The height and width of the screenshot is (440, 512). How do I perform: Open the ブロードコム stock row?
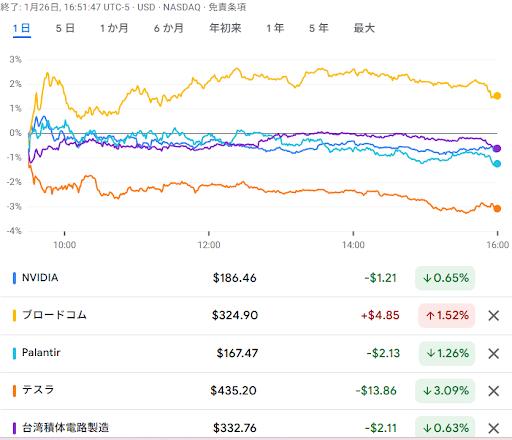(256, 315)
